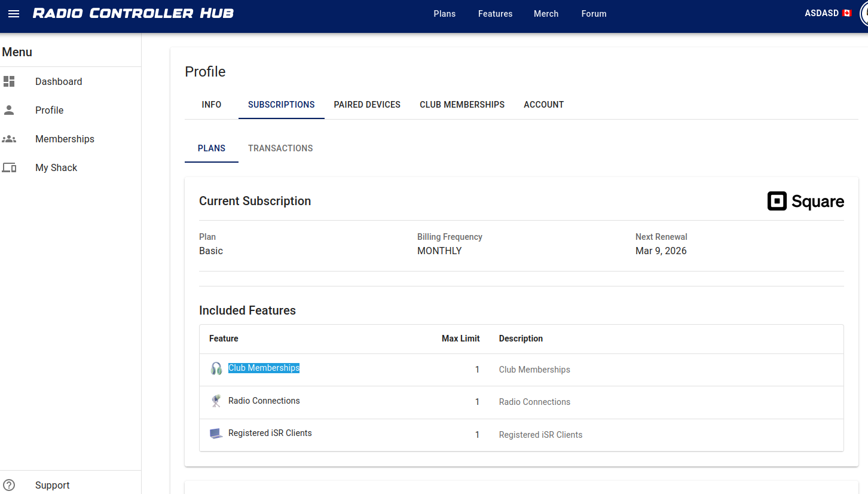Click the Canadian flag beside username
868x494 pixels.
click(846, 13)
